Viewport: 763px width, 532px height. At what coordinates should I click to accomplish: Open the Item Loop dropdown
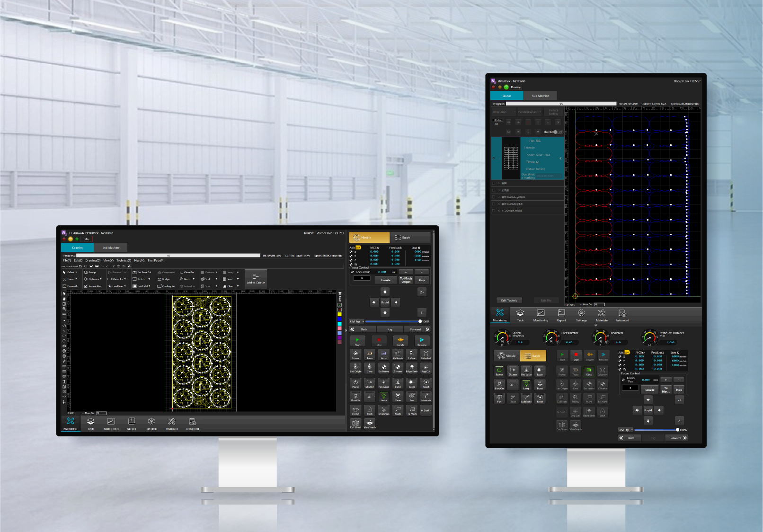pos(503,112)
